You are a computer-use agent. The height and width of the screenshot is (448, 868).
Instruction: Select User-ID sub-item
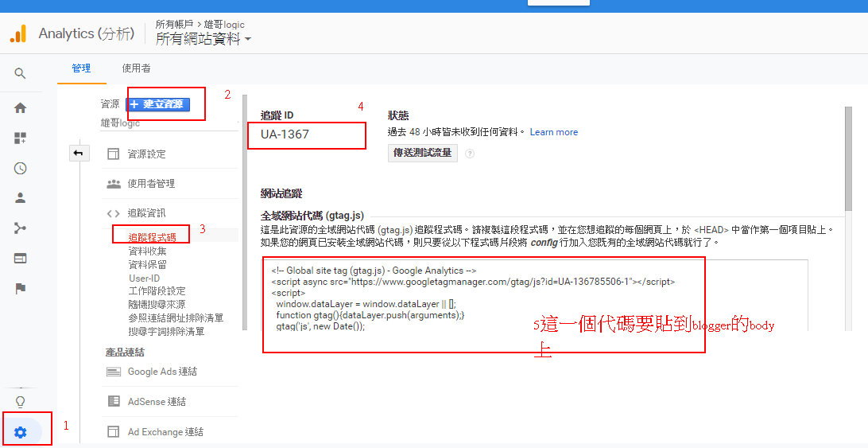coord(145,279)
